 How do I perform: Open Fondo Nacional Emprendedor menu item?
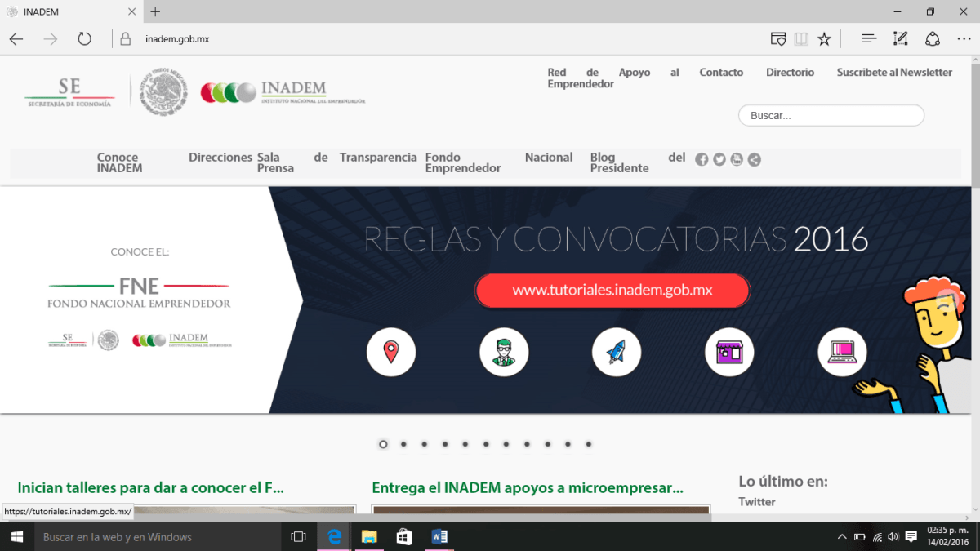click(x=499, y=162)
